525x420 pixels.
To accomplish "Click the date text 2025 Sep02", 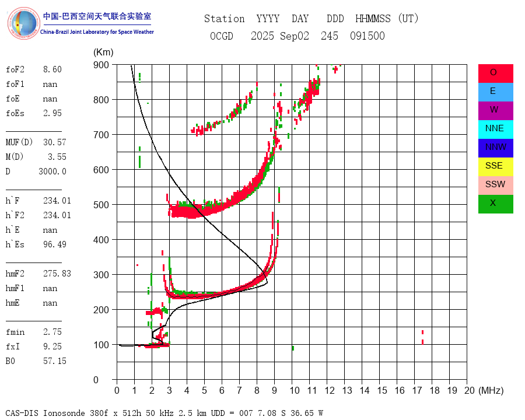I will 280,36.
